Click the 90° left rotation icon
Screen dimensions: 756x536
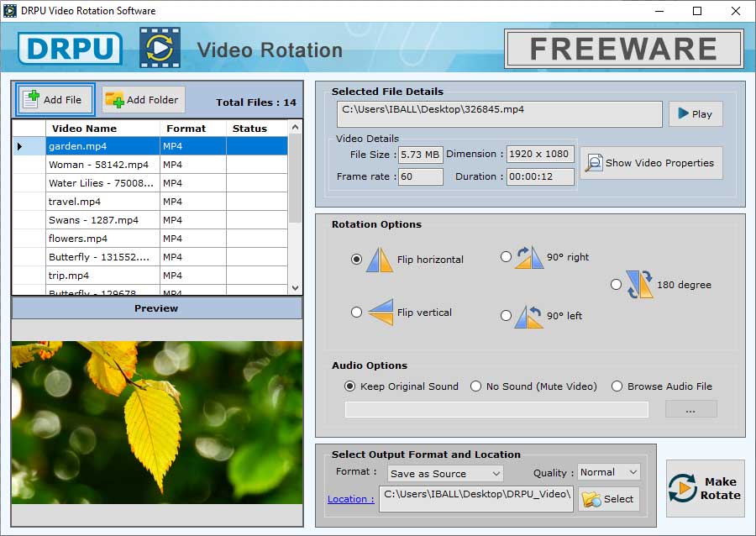pyautogui.click(x=529, y=316)
